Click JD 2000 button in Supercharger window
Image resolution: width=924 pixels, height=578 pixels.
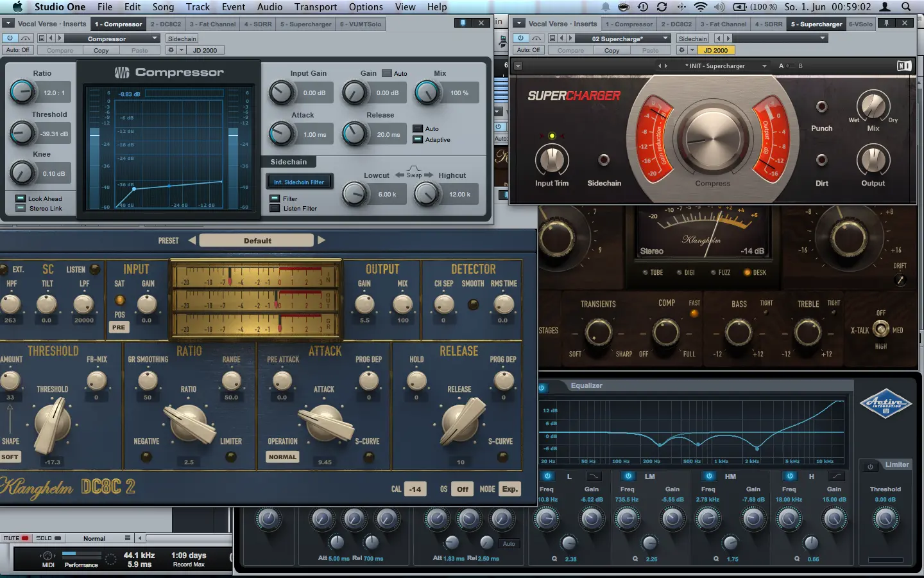[x=715, y=50]
